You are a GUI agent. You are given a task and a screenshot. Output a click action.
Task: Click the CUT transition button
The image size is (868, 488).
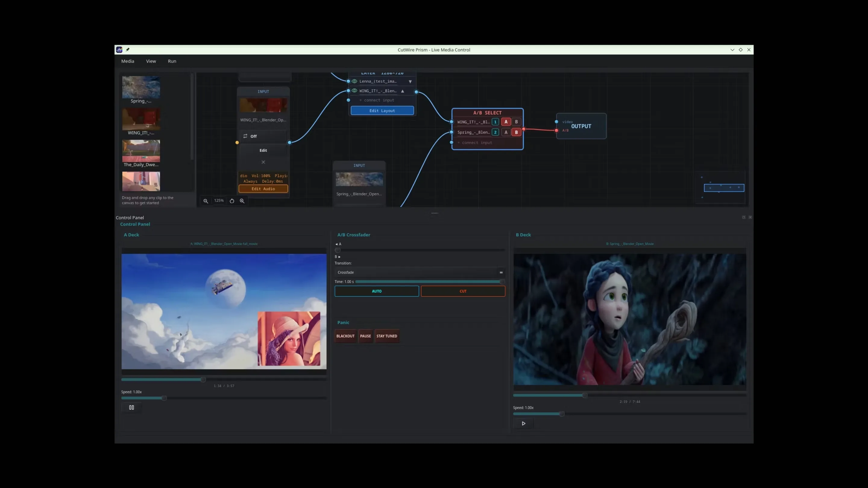point(463,291)
